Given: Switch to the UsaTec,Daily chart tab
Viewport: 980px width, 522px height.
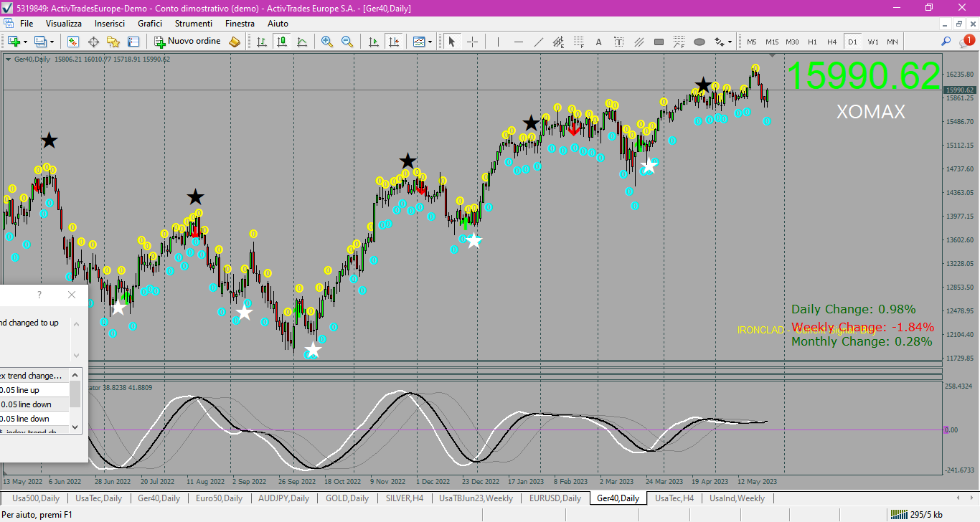Looking at the screenshot, I should tap(98, 498).
